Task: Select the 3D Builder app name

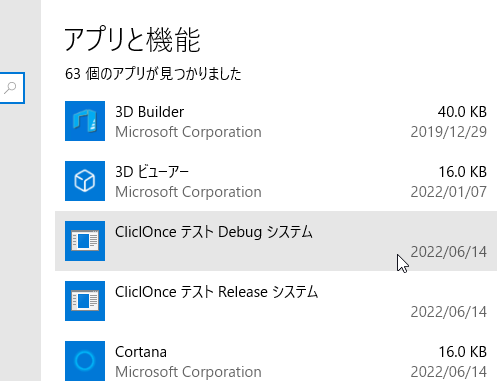Action: point(149,112)
